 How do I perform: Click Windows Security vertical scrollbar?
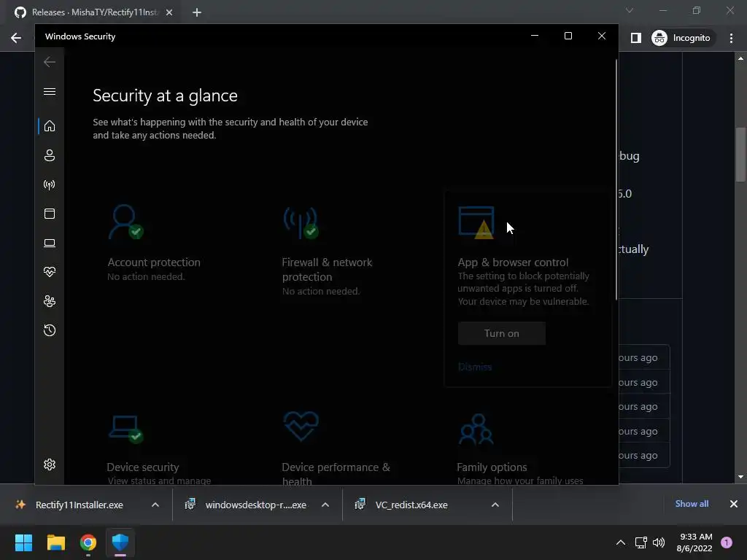[x=616, y=179]
